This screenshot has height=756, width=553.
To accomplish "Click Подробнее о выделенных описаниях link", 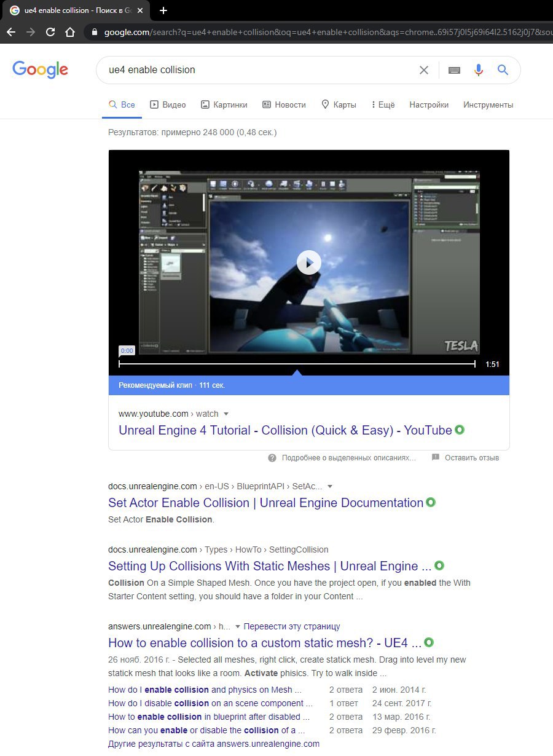I will pos(348,458).
